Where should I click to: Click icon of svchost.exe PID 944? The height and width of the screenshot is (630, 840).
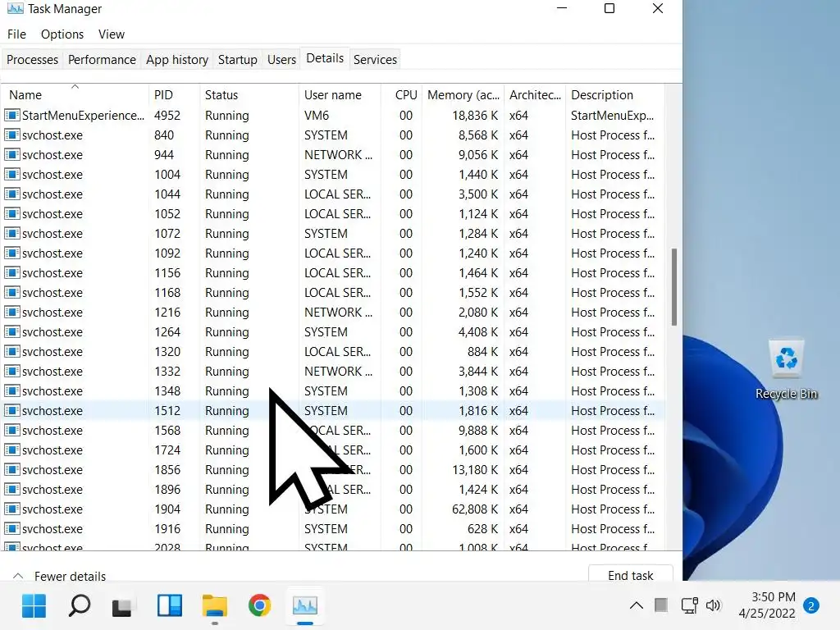point(11,155)
